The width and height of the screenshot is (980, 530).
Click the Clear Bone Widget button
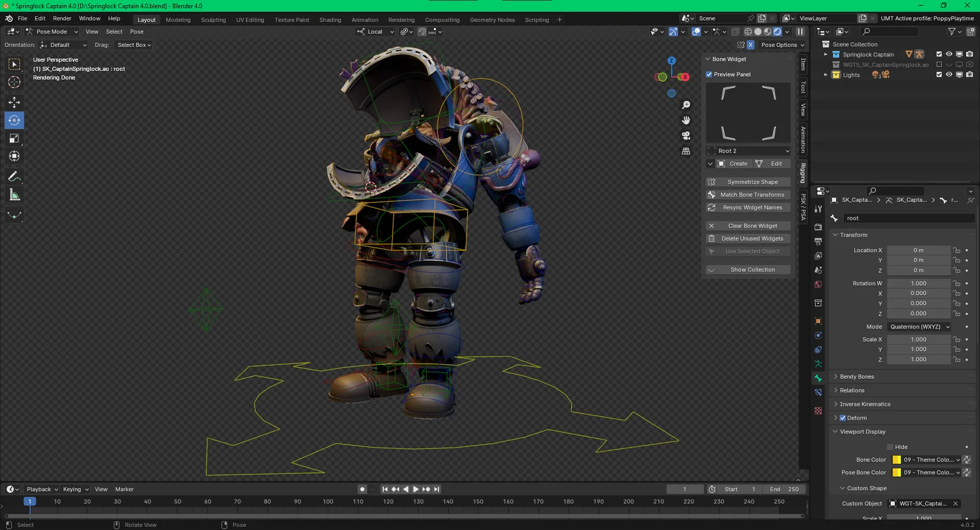752,226
